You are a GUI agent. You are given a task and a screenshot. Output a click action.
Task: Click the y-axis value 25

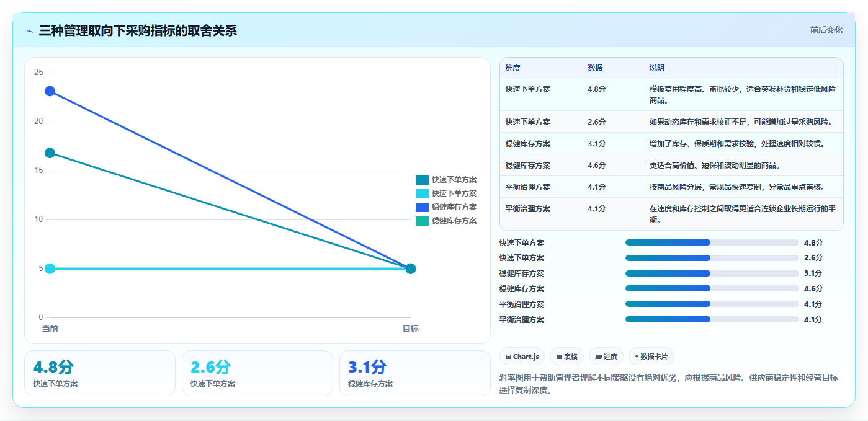[x=38, y=73]
